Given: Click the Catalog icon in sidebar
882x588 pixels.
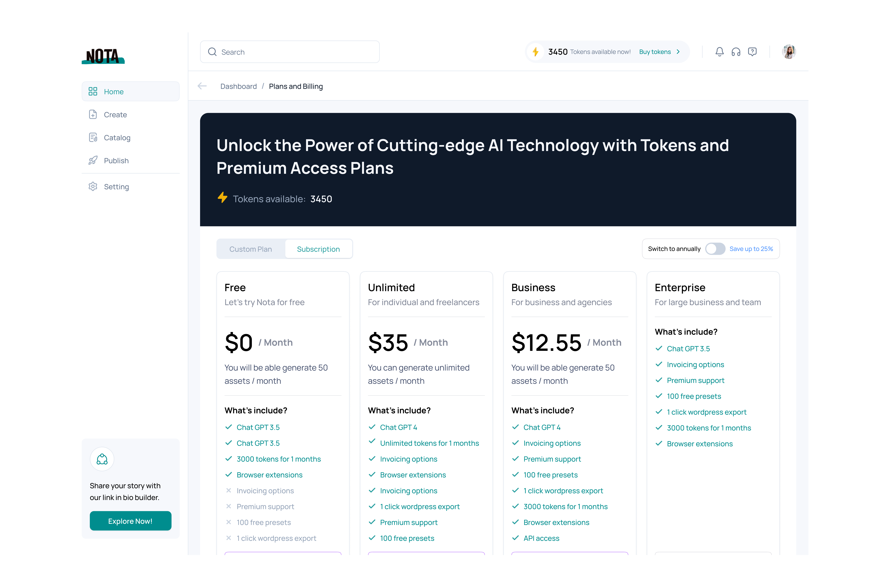Looking at the screenshot, I should (x=93, y=138).
